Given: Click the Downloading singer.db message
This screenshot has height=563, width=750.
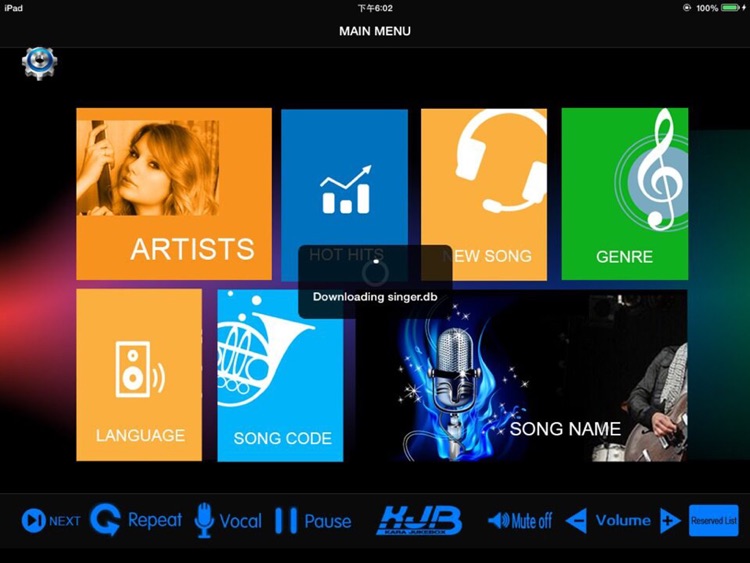Looking at the screenshot, I should (x=375, y=297).
